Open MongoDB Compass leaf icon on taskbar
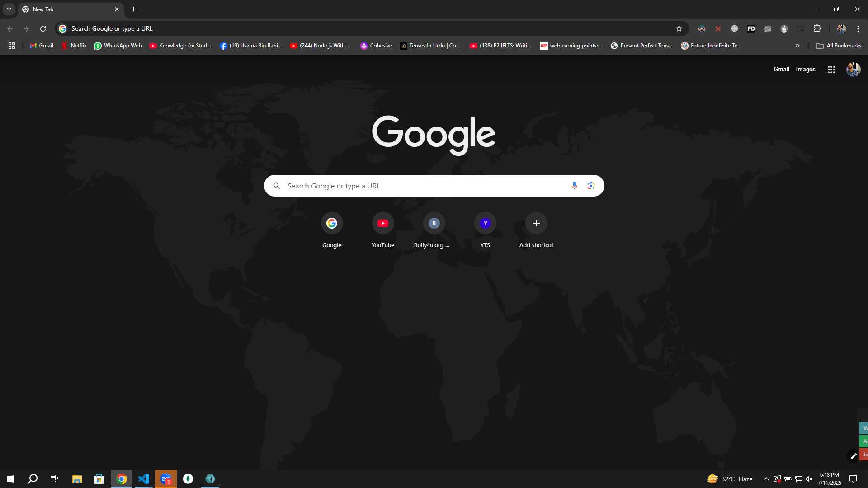The width and height of the screenshot is (868, 488). pyautogui.click(x=188, y=479)
